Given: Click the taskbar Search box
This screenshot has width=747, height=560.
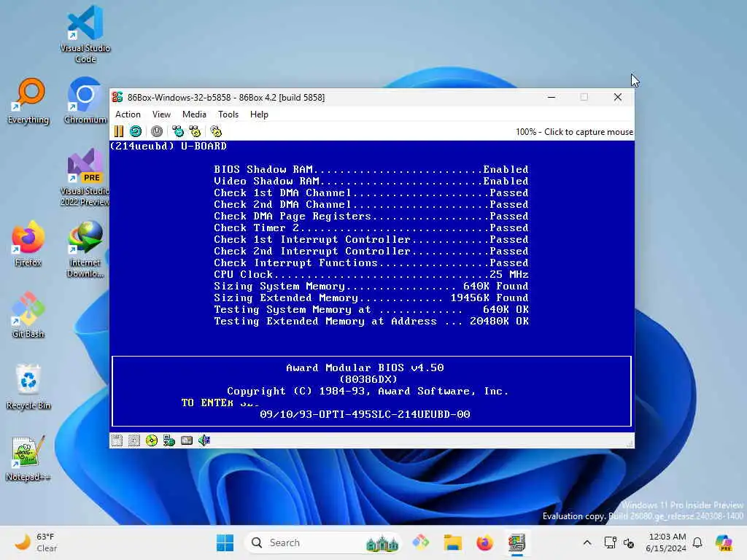Looking at the screenshot, I should [323, 542].
